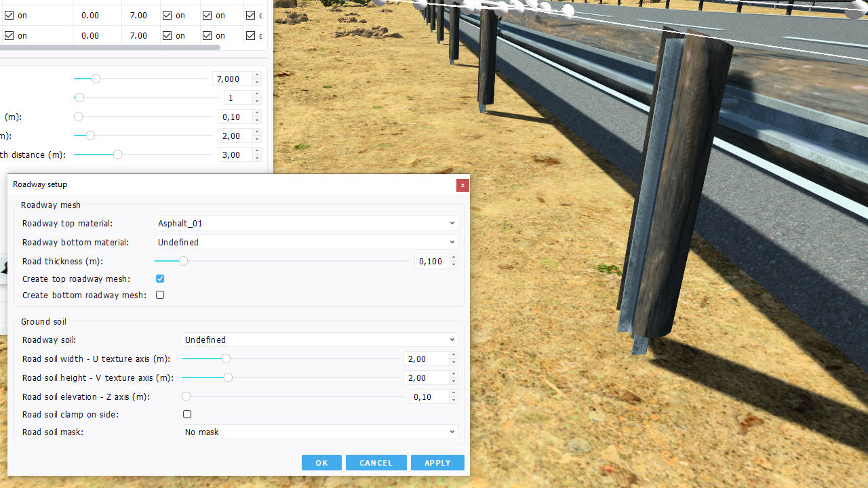Enable Road soil clamp on side
868x488 pixels.
187,414
